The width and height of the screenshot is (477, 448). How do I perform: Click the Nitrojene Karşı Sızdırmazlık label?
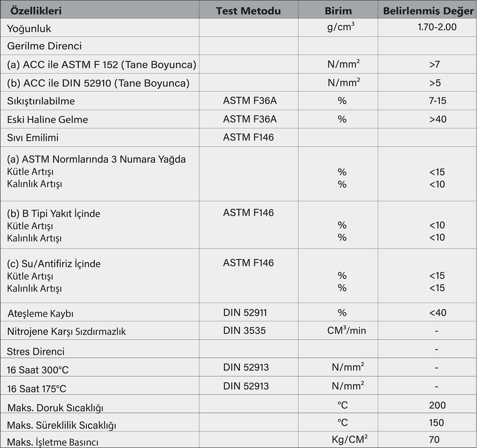pyautogui.click(x=66, y=331)
